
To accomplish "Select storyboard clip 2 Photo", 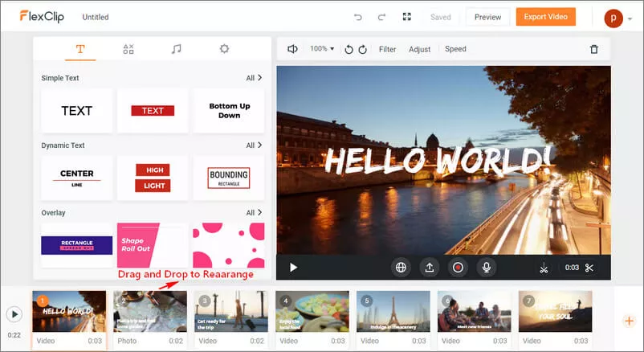I will (150, 311).
